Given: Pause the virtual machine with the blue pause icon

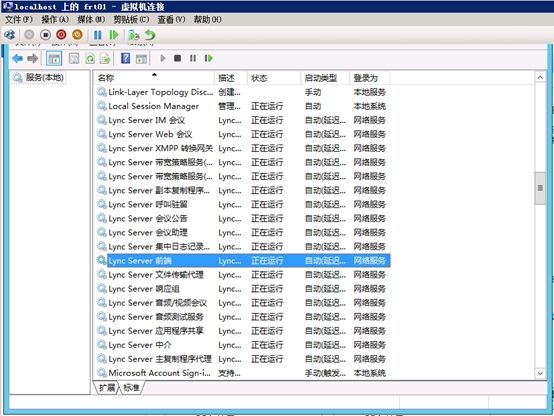Looking at the screenshot, I should 98,35.
